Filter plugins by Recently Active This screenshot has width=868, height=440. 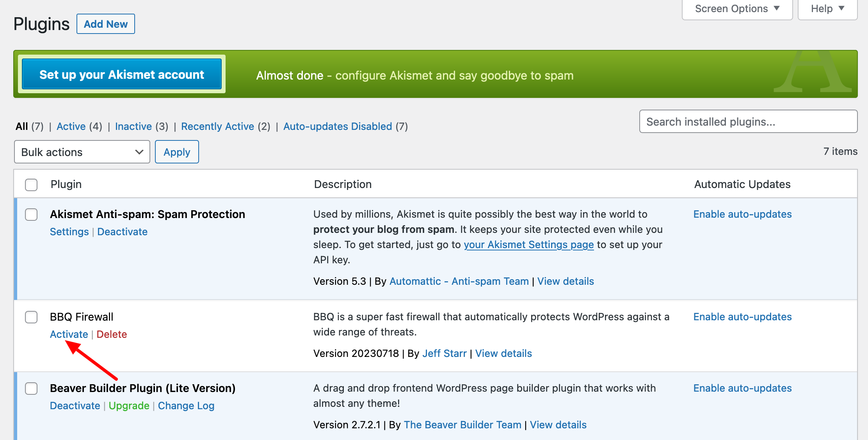pyautogui.click(x=217, y=126)
